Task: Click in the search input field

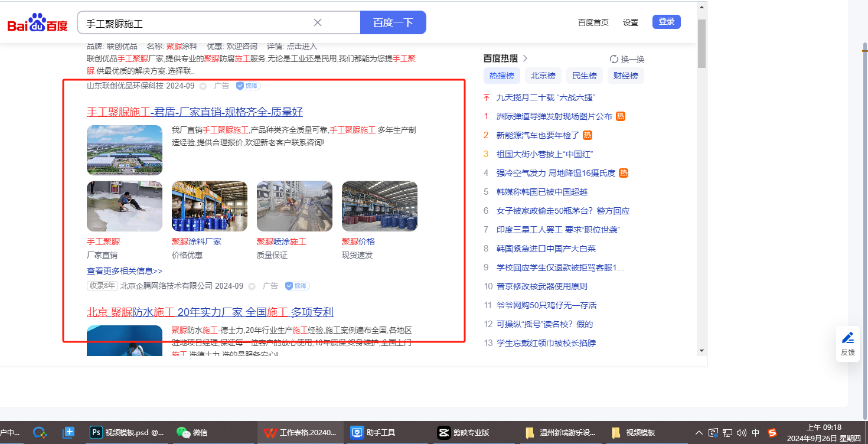Action: point(195,23)
